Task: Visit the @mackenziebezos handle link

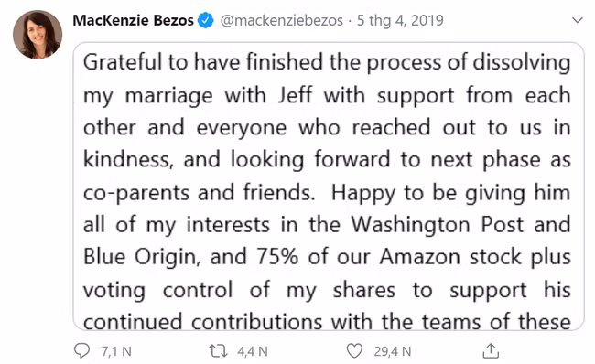Action: click(x=282, y=20)
